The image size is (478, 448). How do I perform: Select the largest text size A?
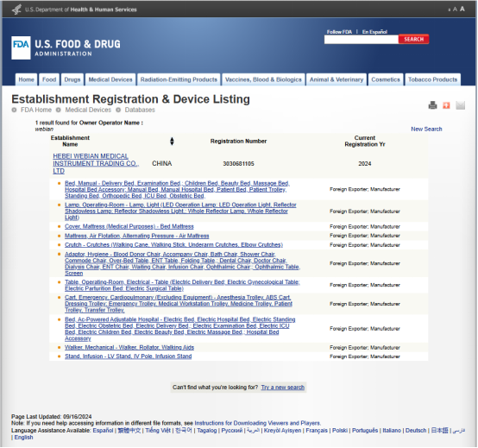click(462, 9)
